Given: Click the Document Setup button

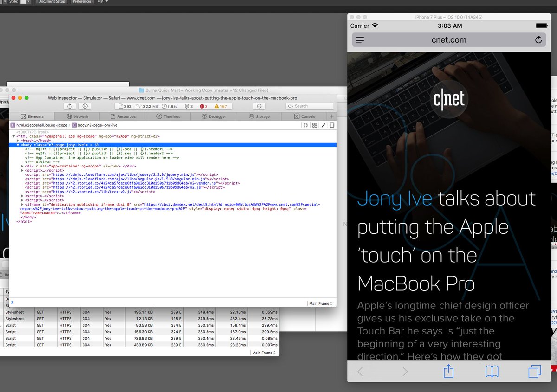Looking at the screenshot, I should click(x=52, y=2).
